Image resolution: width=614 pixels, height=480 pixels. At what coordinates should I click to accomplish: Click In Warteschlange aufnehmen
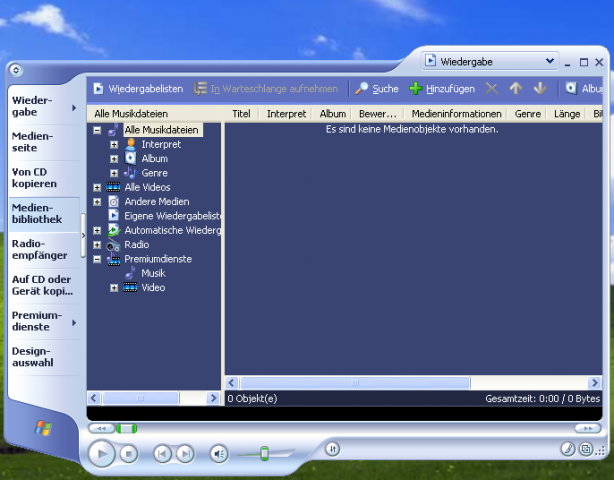[266, 89]
